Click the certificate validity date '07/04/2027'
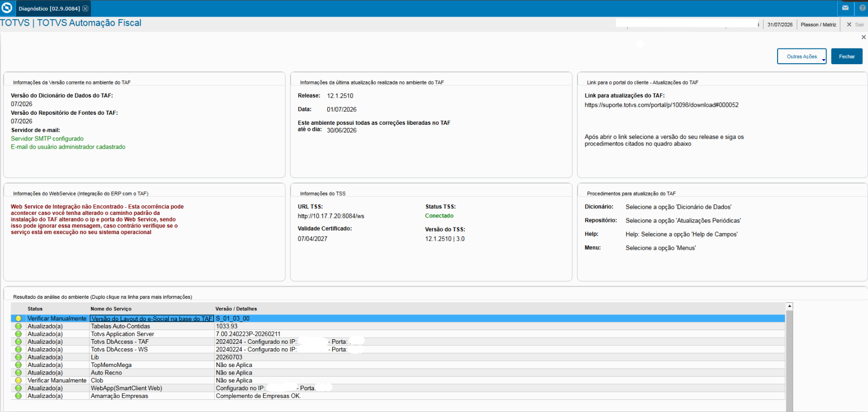Viewport: 868px width, 412px height. (x=312, y=239)
